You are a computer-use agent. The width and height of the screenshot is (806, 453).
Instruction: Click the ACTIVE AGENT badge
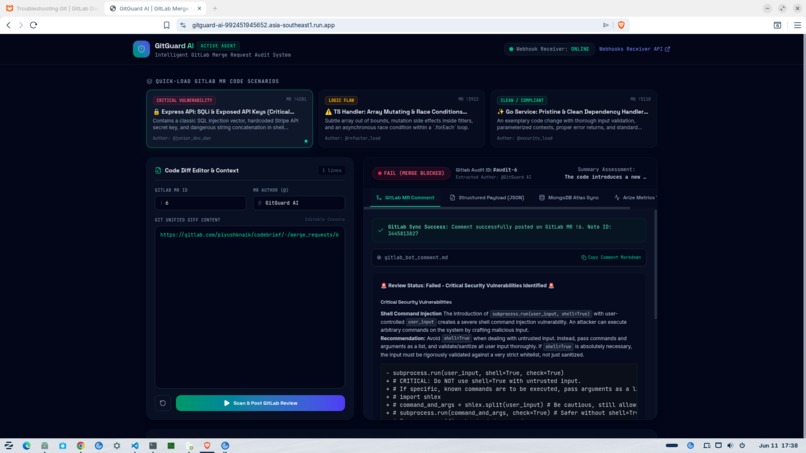(217, 46)
